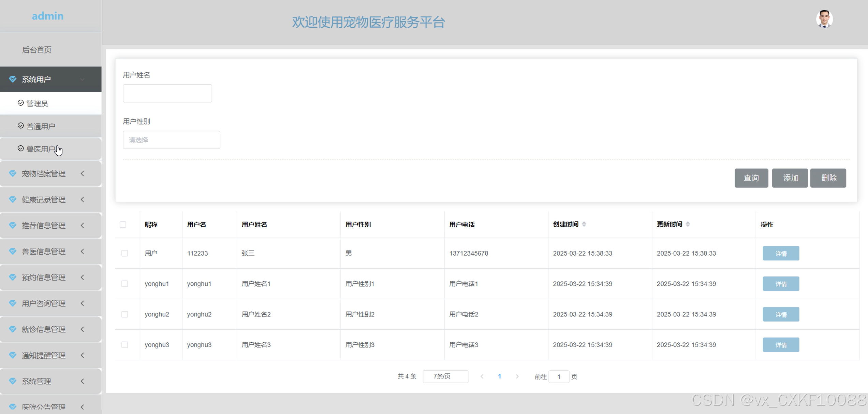
Task: Open the 用户性别 请选择 dropdown
Action: pos(171,140)
